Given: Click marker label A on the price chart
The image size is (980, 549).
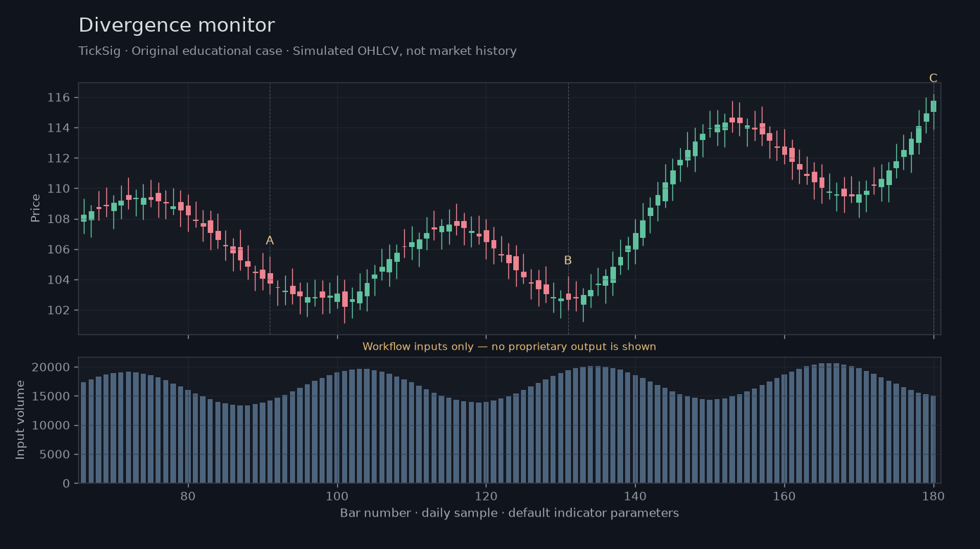Looking at the screenshot, I should pyautogui.click(x=270, y=241).
